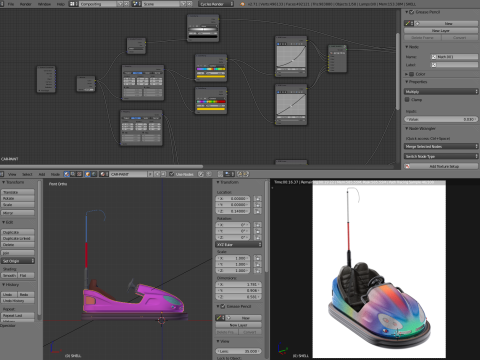Click the paste nodes clipboard icon
This screenshot has width=480, height=360.
[x=247, y=174]
